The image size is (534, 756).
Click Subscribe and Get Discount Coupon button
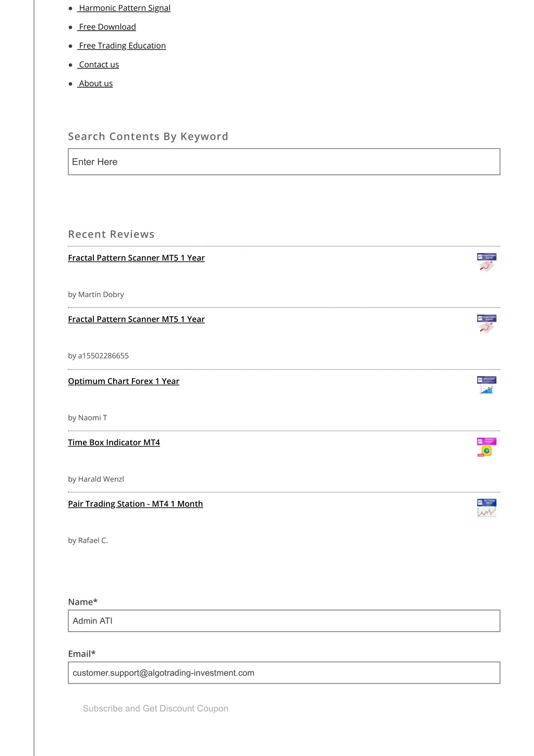pyautogui.click(x=155, y=709)
